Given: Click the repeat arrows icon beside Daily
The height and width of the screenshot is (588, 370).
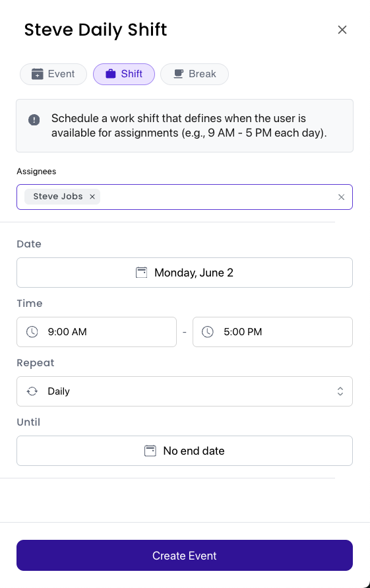Looking at the screenshot, I should [x=32, y=391].
